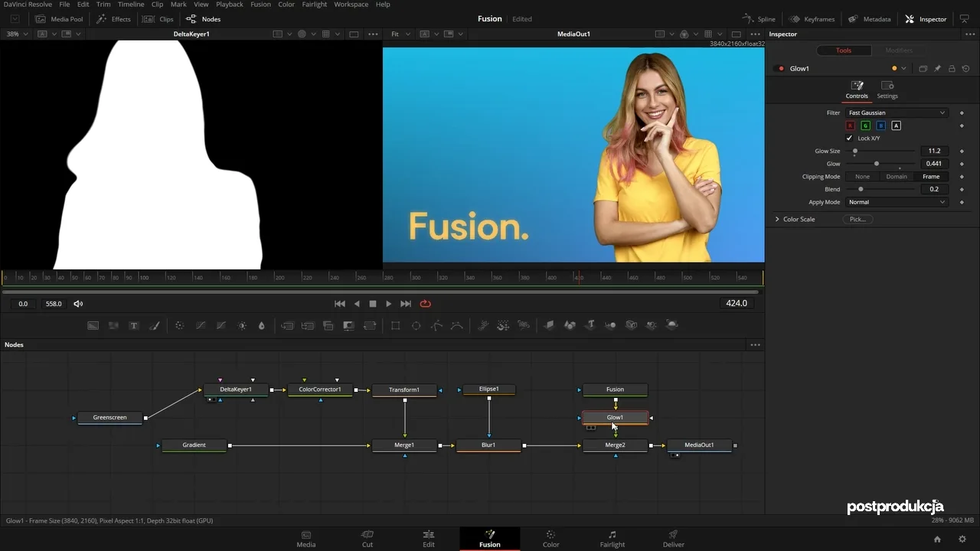
Task: Add a Background node from the toolbar
Action: pos(93,325)
